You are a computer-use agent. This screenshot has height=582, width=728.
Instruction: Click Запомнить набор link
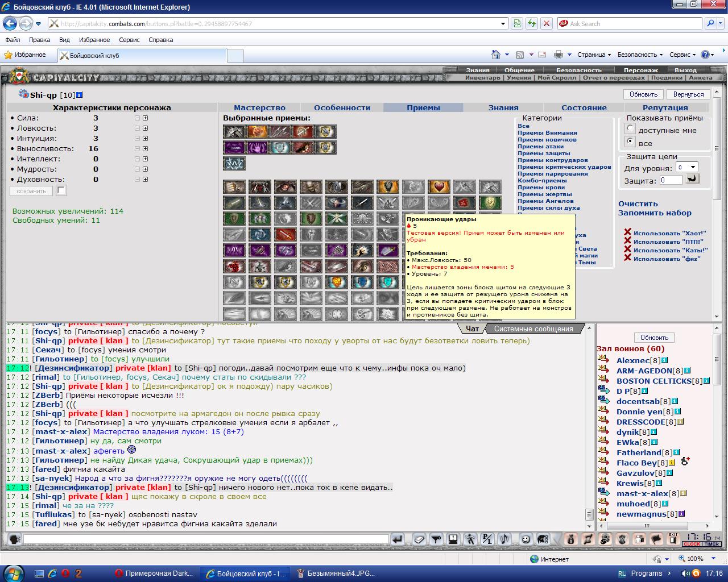(655, 213)
